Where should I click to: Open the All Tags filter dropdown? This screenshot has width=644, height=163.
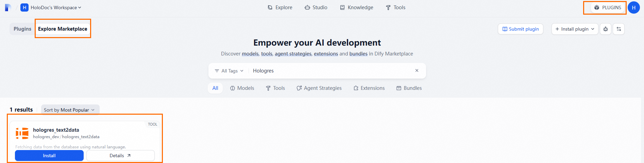pos(229,71)
